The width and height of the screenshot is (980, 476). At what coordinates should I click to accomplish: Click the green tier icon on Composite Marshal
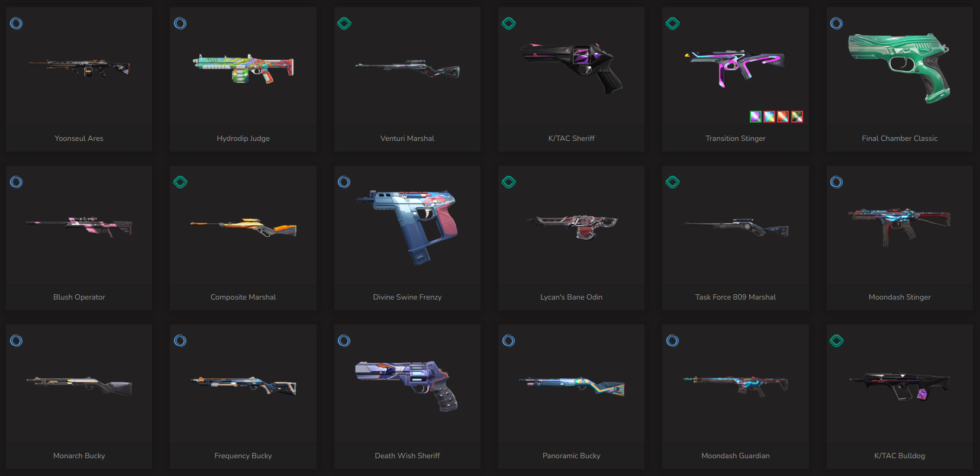tap(180, 182)
